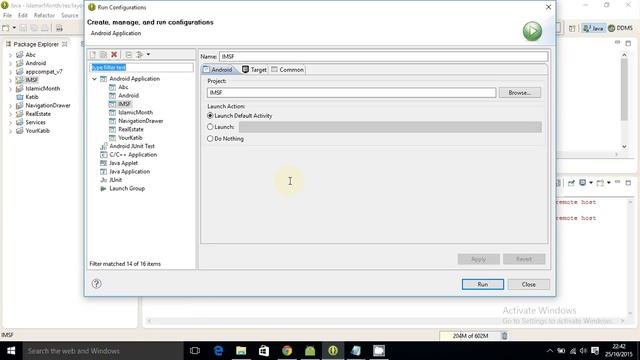This screenshot has width=640, height=360.
Task: Click the Collapse All icon in dialog toolbar
Action: click(129, 54)
